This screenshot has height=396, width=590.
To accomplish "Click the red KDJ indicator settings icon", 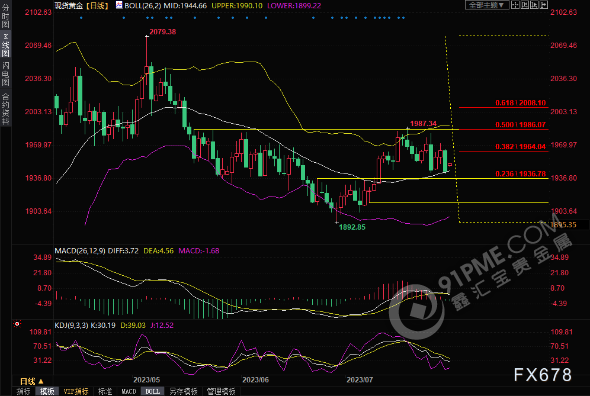I will coord(17,324).
